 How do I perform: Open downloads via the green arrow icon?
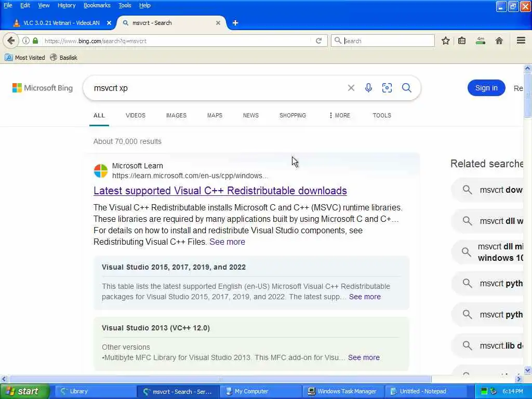click(481, 41)
